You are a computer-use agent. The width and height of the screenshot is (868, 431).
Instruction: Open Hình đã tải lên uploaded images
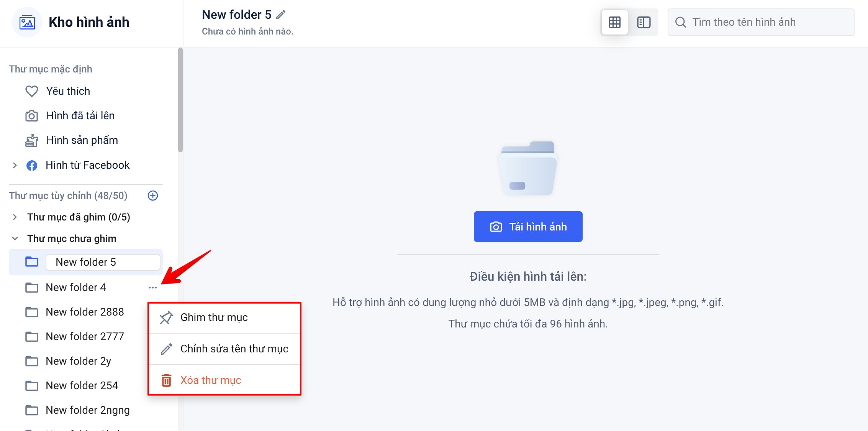click(x=80, y=116)
